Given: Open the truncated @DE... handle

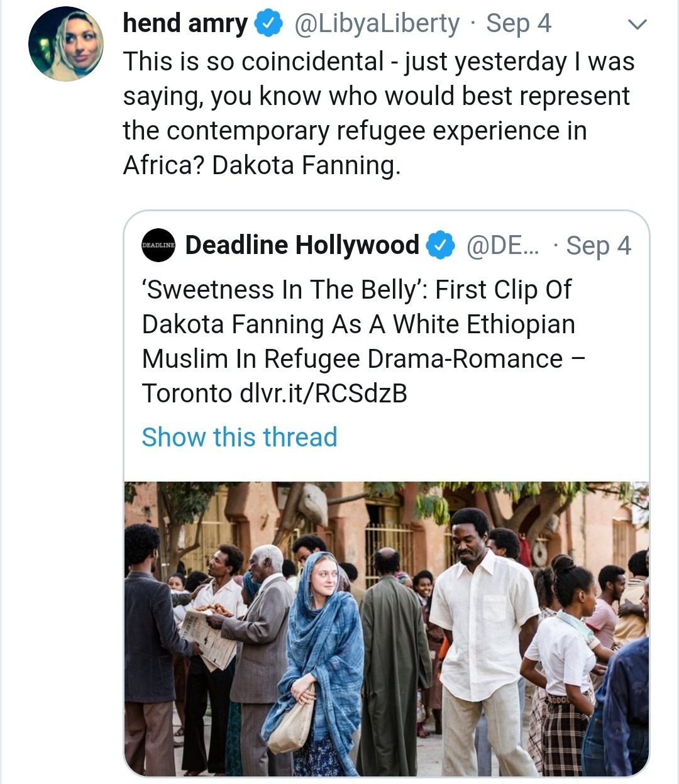Looking at the screenshot, I should point(502,245).
